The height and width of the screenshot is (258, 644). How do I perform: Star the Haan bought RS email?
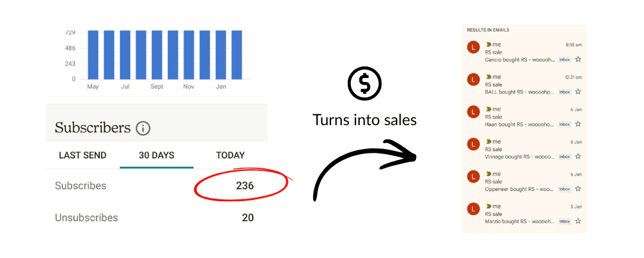(x=578, y=124)
